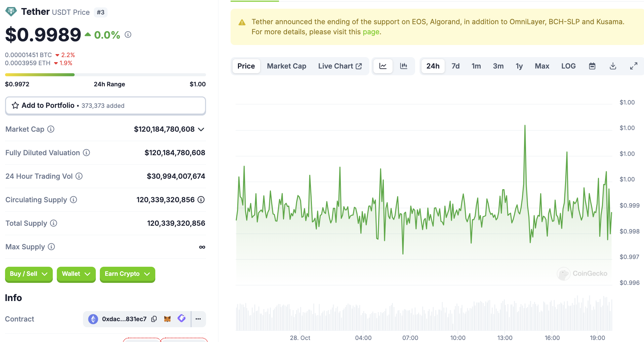Click the #3 rank badge
Screen dimensions: 644x342
[100, 12]
